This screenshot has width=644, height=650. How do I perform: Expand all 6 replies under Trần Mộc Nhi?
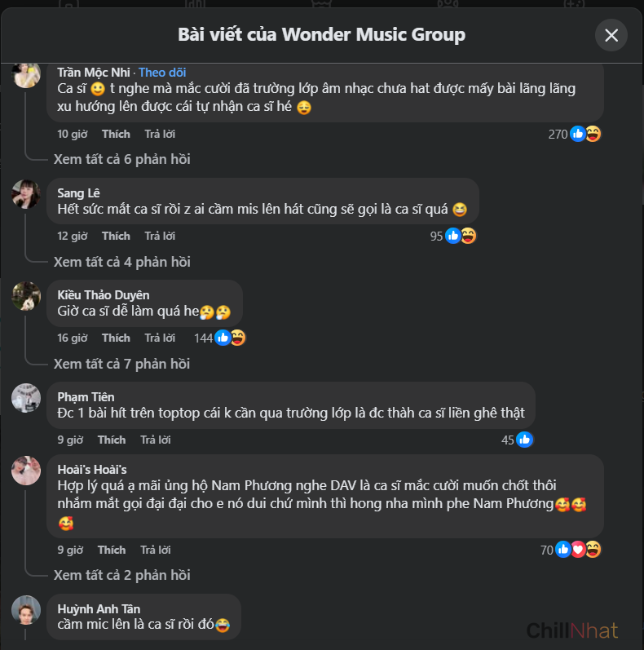pos(121,159)
